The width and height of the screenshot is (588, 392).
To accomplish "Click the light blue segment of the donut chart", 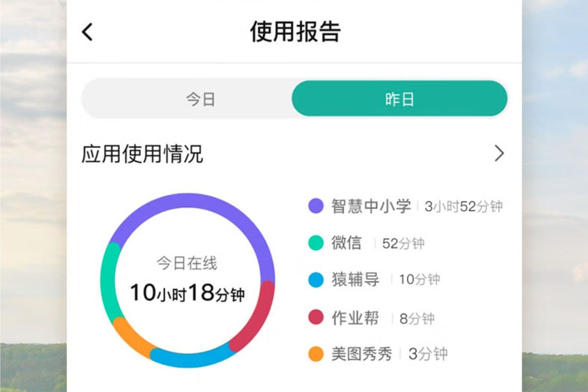I will pyautogui.click(x=191, y=357).
